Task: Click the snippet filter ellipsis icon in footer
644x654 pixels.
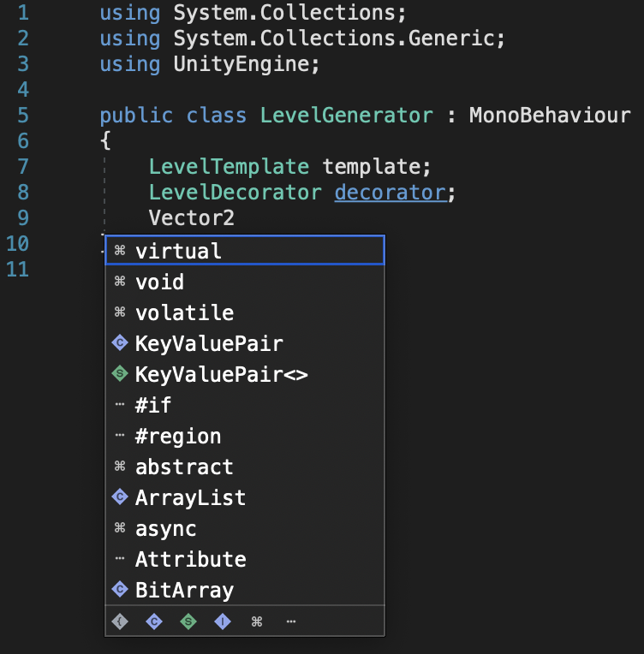Action: click(x=291, y=621)
